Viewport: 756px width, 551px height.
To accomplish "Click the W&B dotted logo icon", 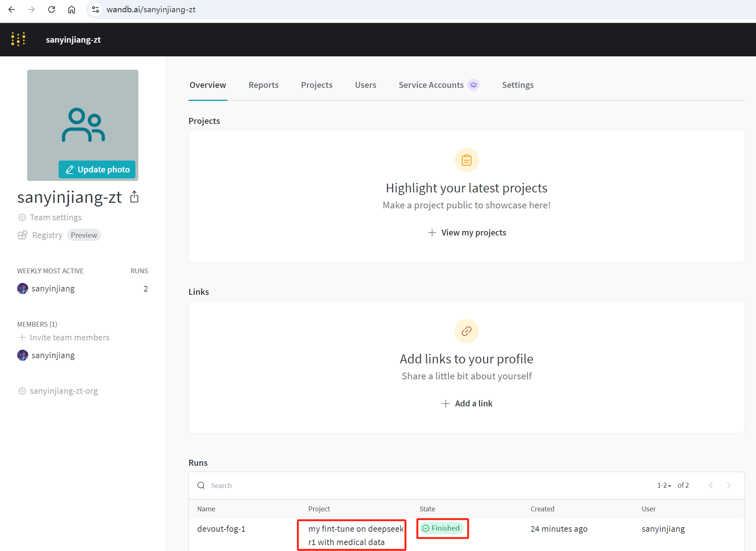I will pyautogui.click(x=18, y=39).
